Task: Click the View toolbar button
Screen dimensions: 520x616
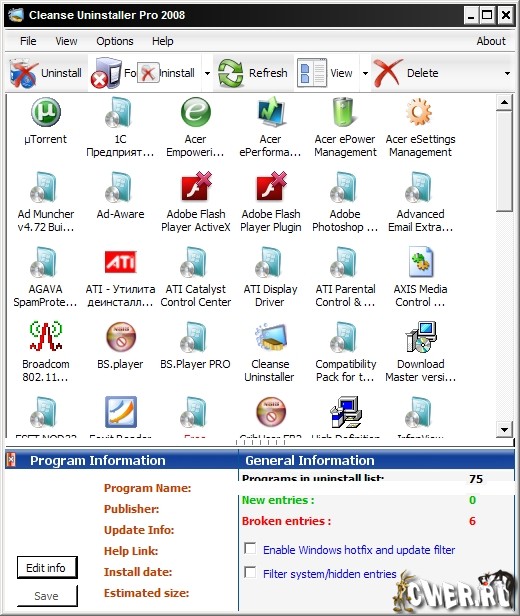Action: (326, 73)
